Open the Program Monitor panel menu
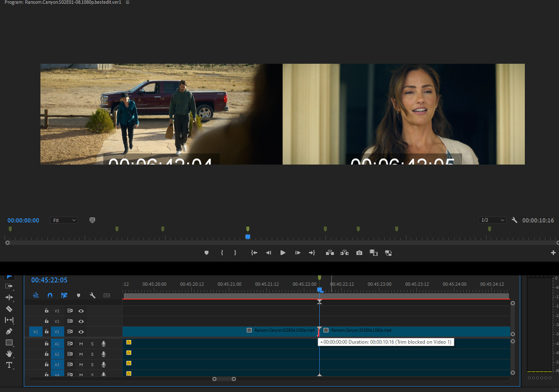 point(128,2)
